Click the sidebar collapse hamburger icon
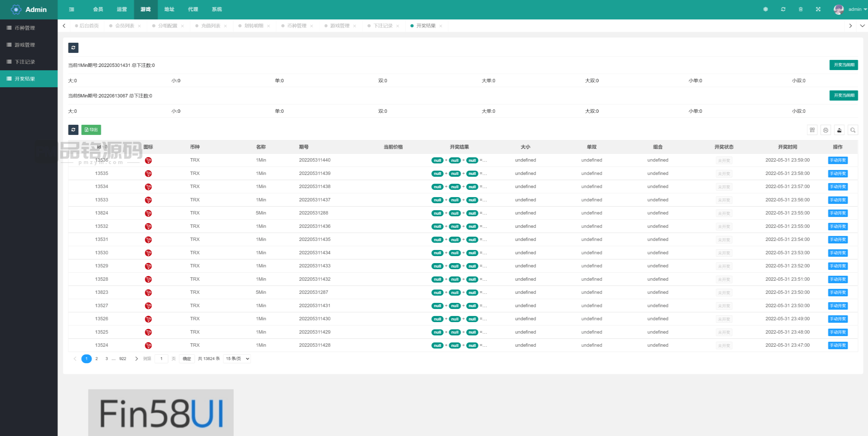The height and width of the screenshot is (436, 868). pos(71,9)
